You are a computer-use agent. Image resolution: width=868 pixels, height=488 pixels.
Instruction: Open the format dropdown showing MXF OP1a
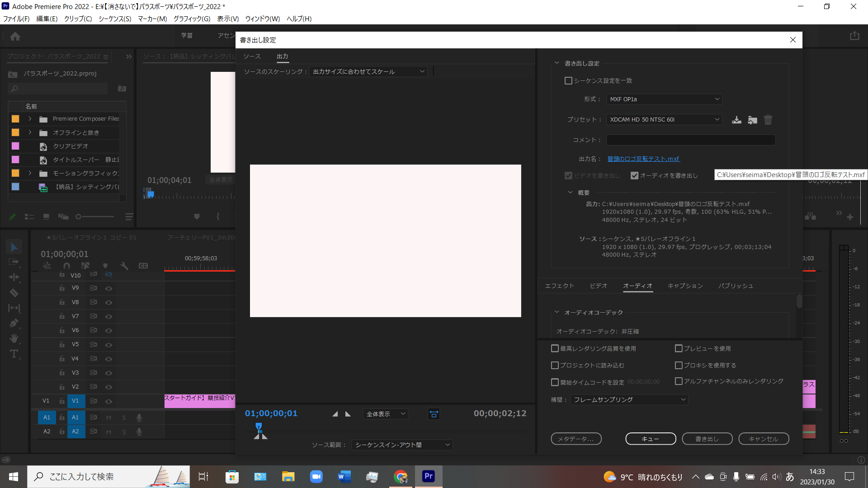pos(664,99)
